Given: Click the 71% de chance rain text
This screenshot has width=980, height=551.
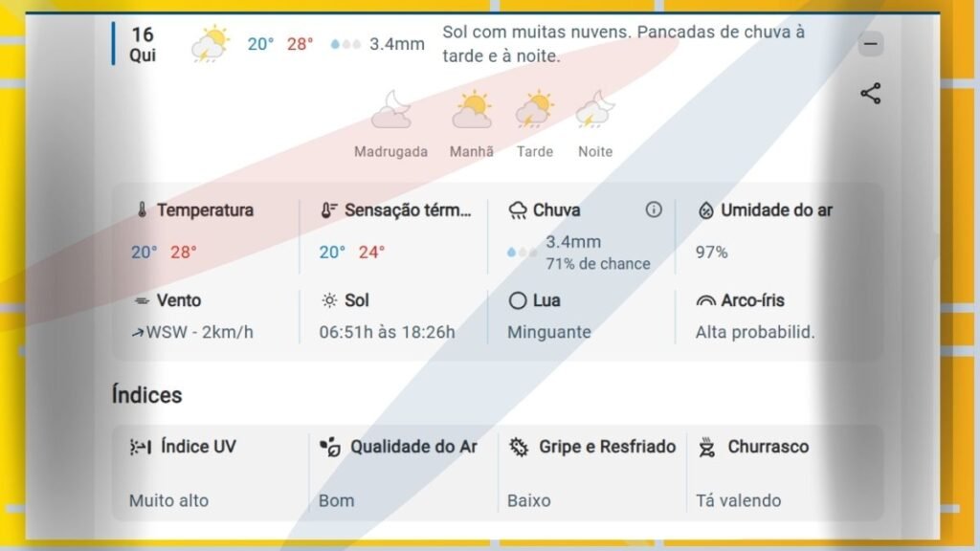Looking at the screenshot, I should [597, 264].
